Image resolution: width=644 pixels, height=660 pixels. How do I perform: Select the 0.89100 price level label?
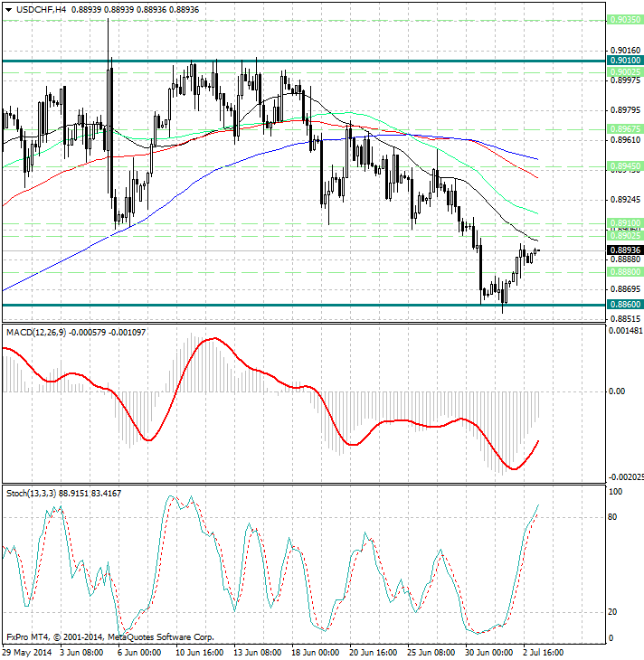625,222
